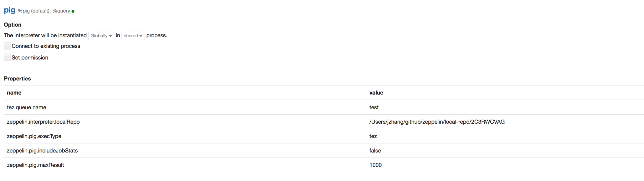Select the localRepo path value
Image resolution: width=644 pixels, height=181 pixels.
click(x=437, y=122)
